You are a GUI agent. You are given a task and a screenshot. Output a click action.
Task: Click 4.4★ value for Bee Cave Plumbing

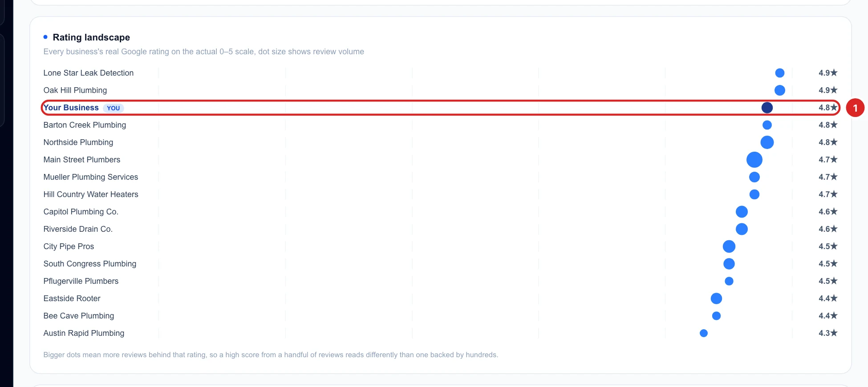(x=828, y=316)
